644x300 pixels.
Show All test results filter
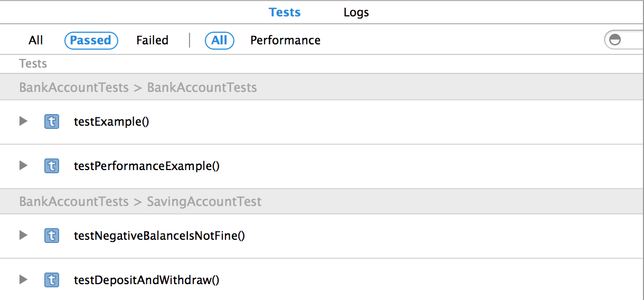coord(36,40)
